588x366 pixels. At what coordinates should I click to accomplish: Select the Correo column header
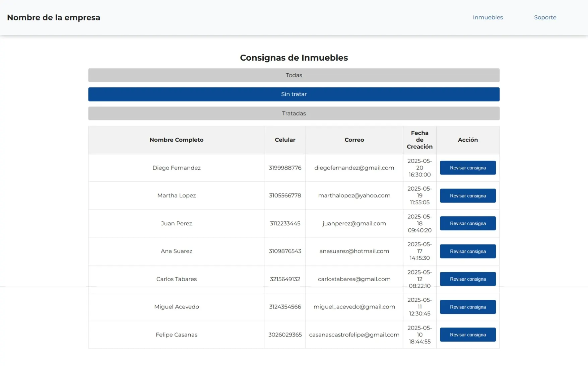tap(354, 140)
